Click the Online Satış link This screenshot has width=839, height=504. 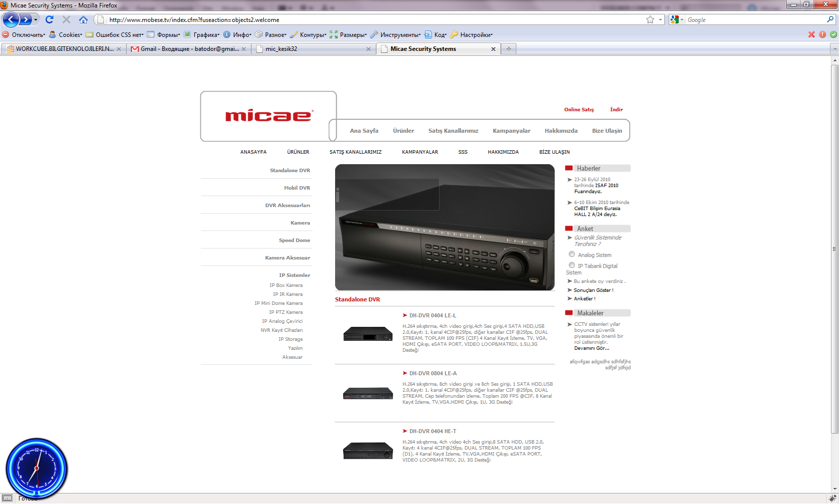pyautogui.click(x=579, y=110)
